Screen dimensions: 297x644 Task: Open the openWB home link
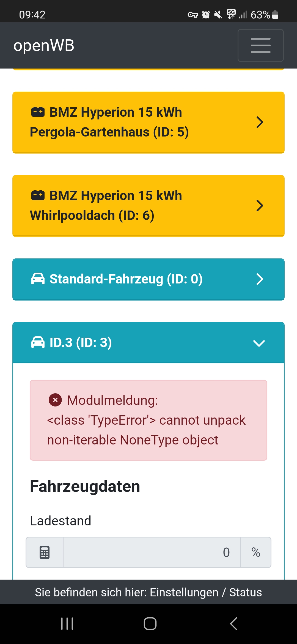pyautogui.click(x=44, y=45)
